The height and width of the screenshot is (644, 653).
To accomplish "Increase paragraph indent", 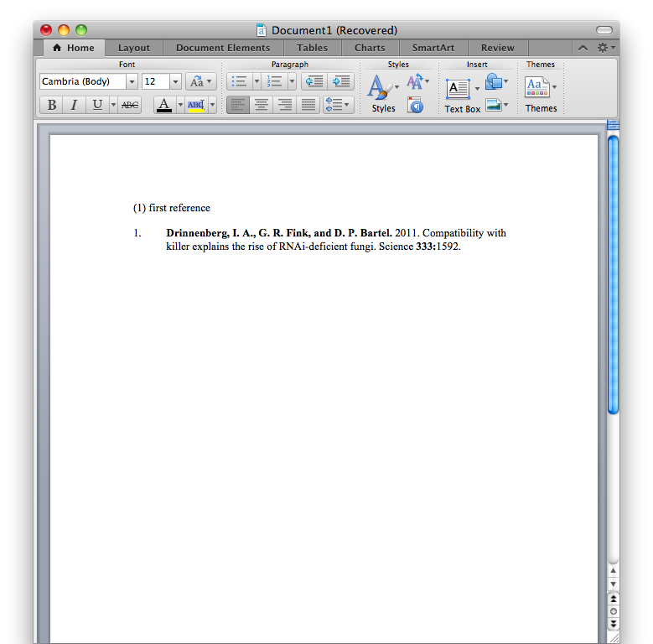I will 341,81.
